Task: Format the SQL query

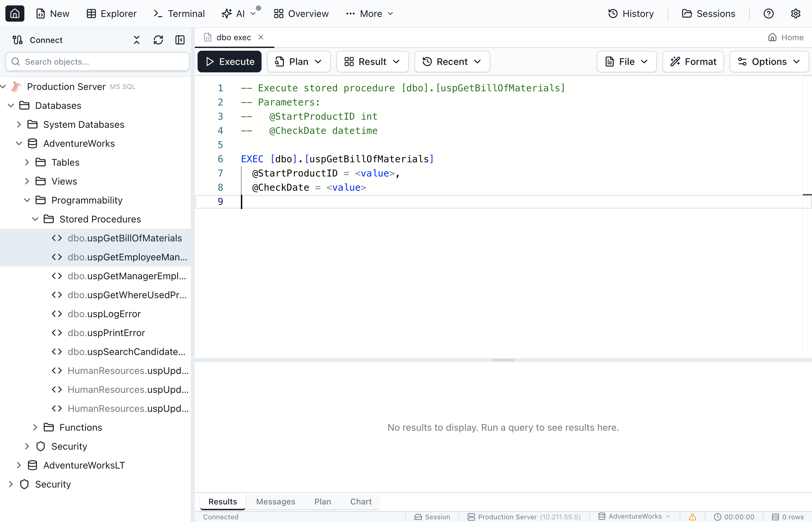Action: pos(693,61)
